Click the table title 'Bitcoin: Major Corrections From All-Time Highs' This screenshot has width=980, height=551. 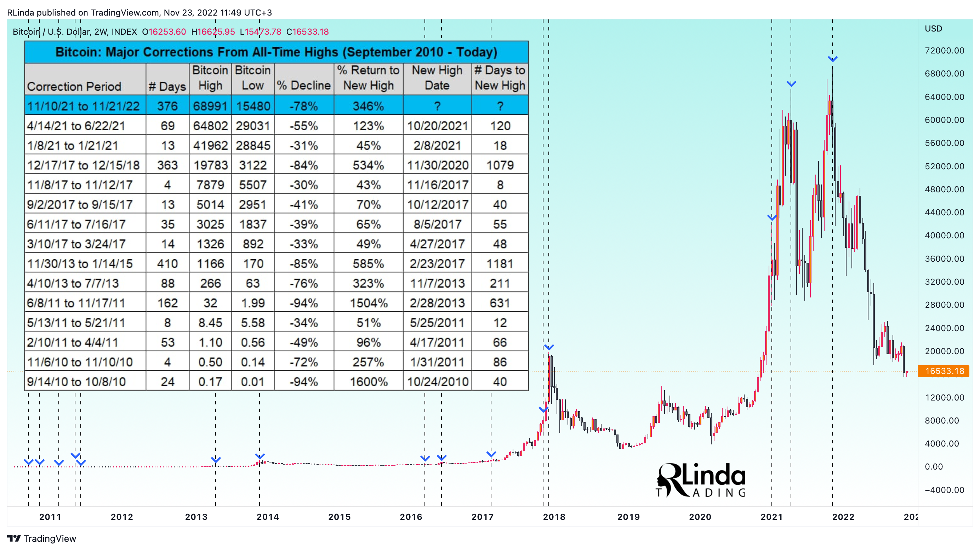pos(277,52)
